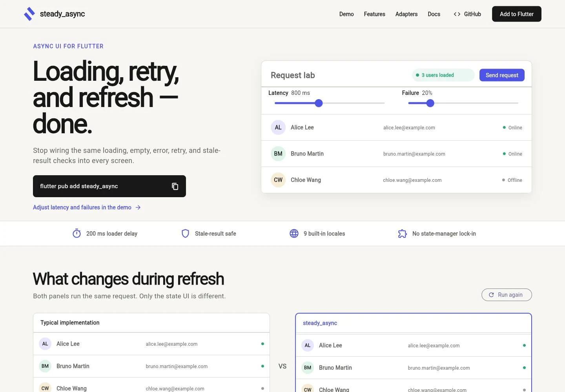Click the Send request button
565x392 pixels.
pyautogui.click(x=502, y=75)
